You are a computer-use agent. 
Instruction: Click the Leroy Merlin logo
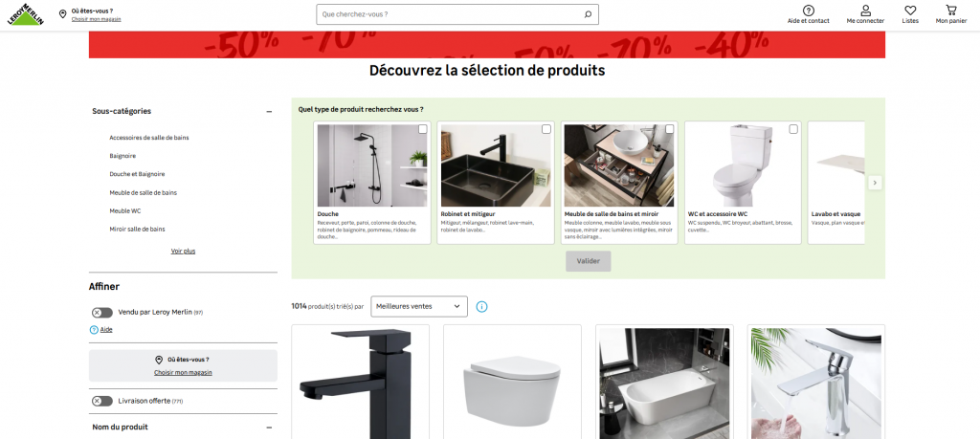pyautogui.click(x=26, y=14)
